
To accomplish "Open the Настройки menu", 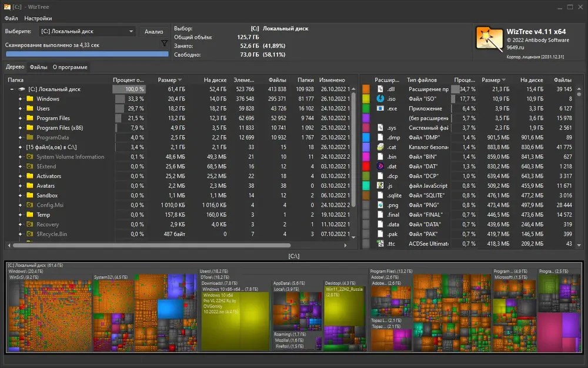I will (38, 18).
